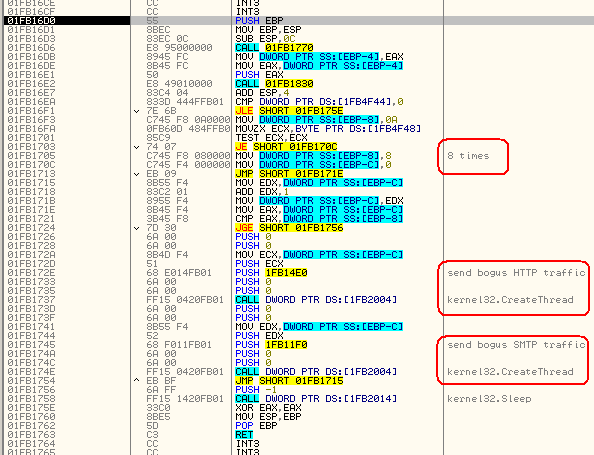
Task: Click jump arrow beside hex 7E 6B
Action: point(137,111)
